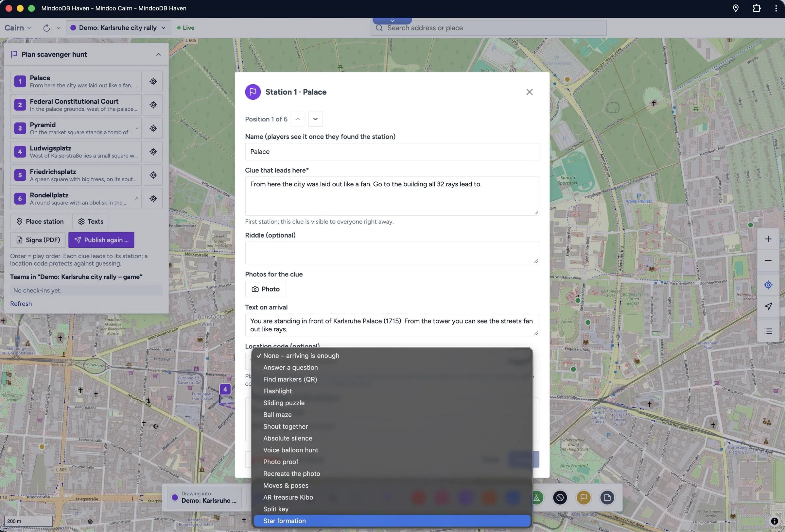
Task: Click the extensions puzzle icon in title bar
Action: pyautogui.click(x=757, y=8)
